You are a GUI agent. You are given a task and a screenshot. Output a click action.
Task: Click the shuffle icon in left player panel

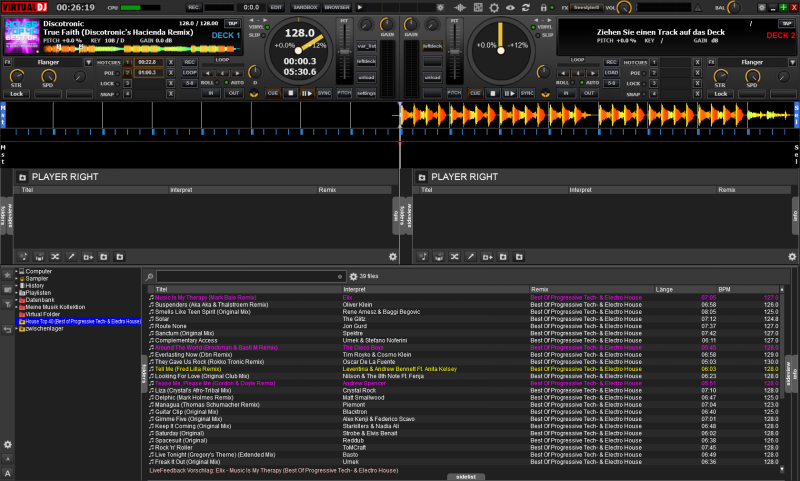[53, 256]
